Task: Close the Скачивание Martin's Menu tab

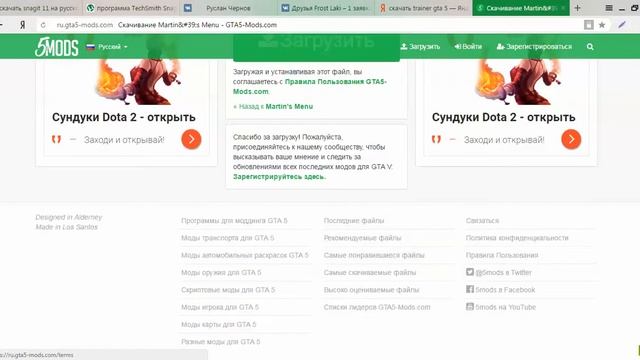Action: 563,8
